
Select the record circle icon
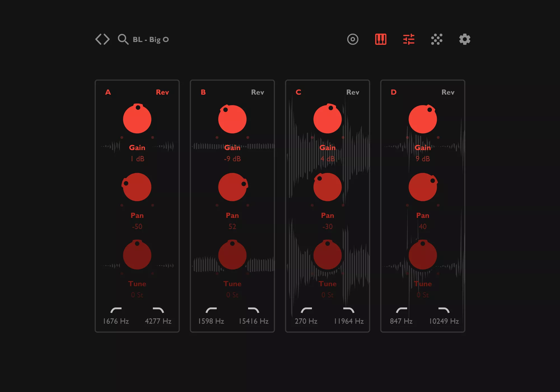coord(353,39)
